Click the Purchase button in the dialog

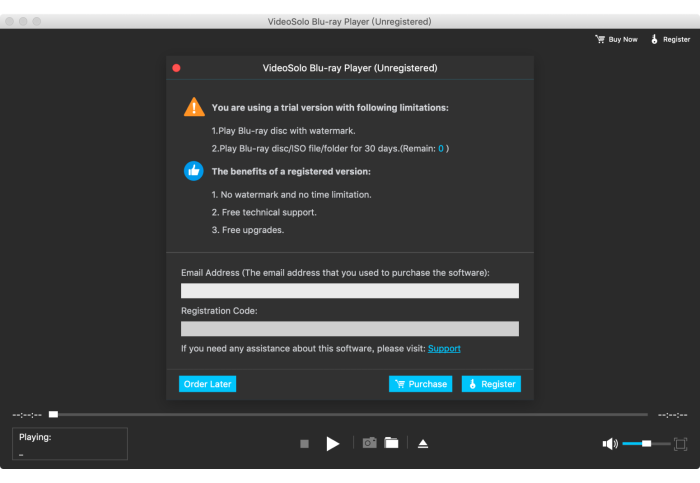(420, 384)
